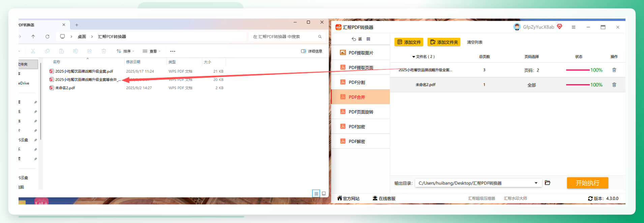
Task: Click the red VIP diamond icon
Action: (x=560, y=27)
